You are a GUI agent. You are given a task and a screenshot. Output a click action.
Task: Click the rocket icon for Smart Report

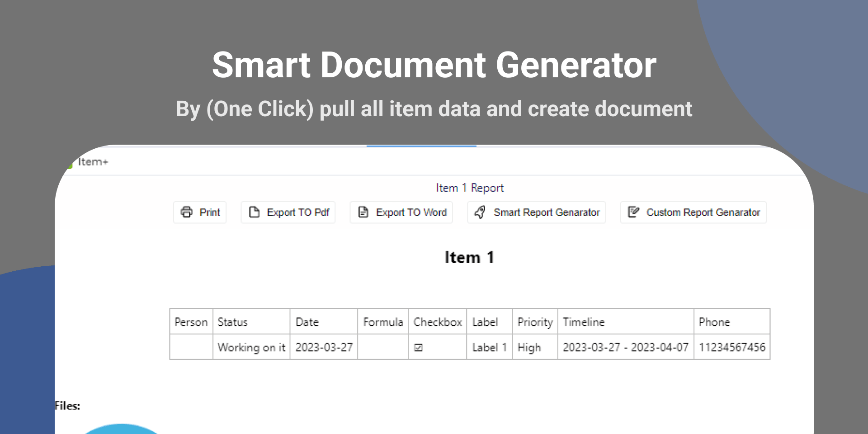tap(480, 212)
